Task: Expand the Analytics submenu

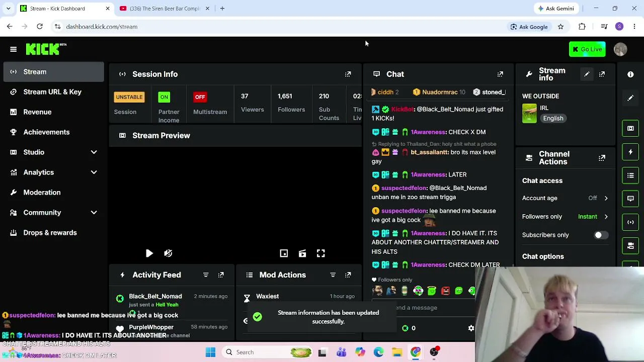Action: point(53,172)
